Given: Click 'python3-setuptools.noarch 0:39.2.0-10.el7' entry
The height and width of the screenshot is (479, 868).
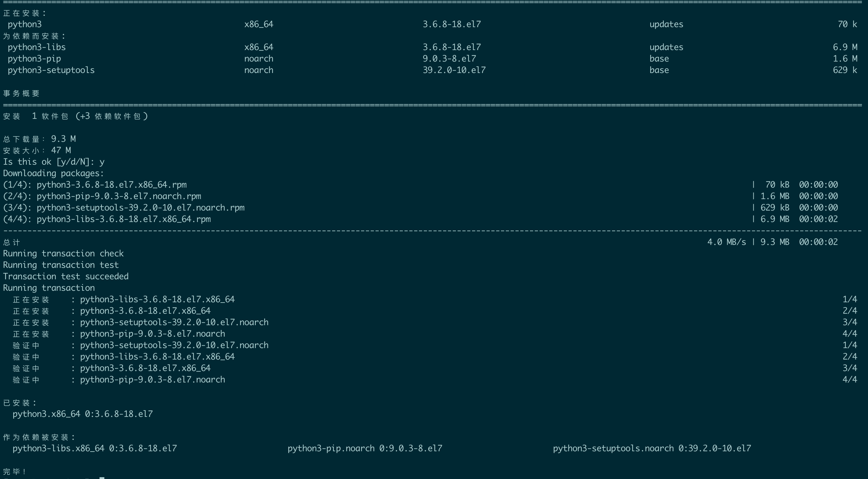Looking at the screenshot, I should click(x=652, y=448).
